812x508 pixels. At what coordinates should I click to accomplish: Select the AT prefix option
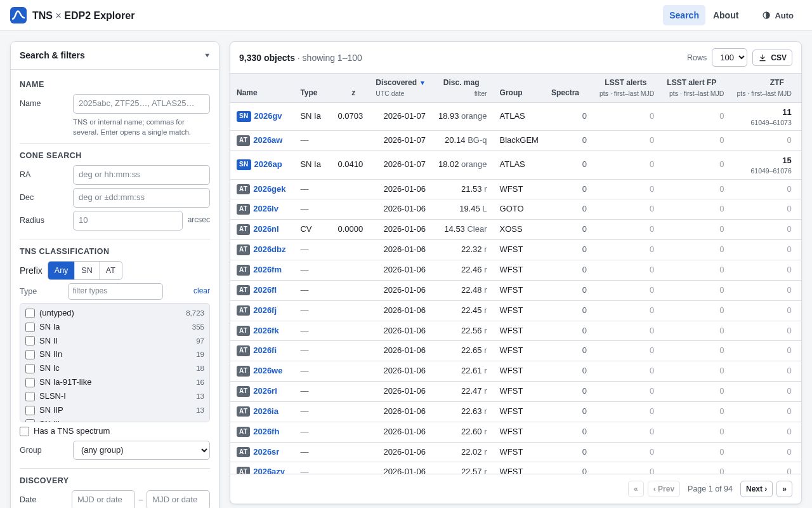[x=110, y=271]
